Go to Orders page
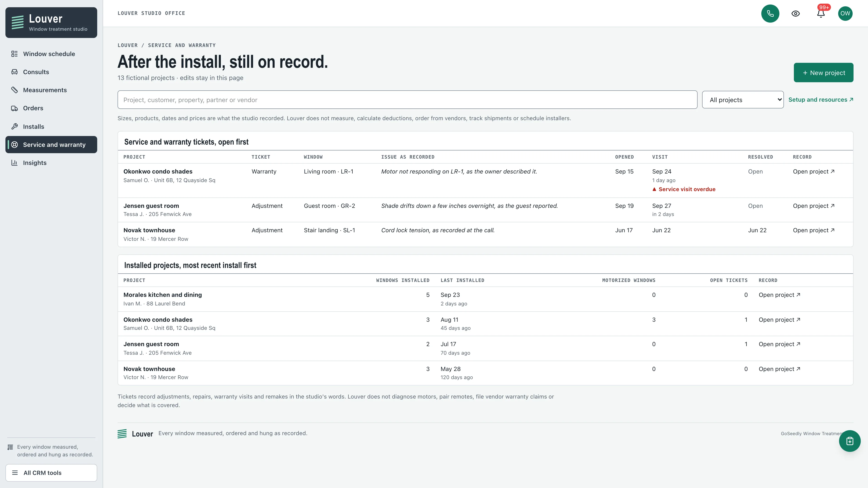The height and width of the screenshot is (488, 868). pos(51,108)
